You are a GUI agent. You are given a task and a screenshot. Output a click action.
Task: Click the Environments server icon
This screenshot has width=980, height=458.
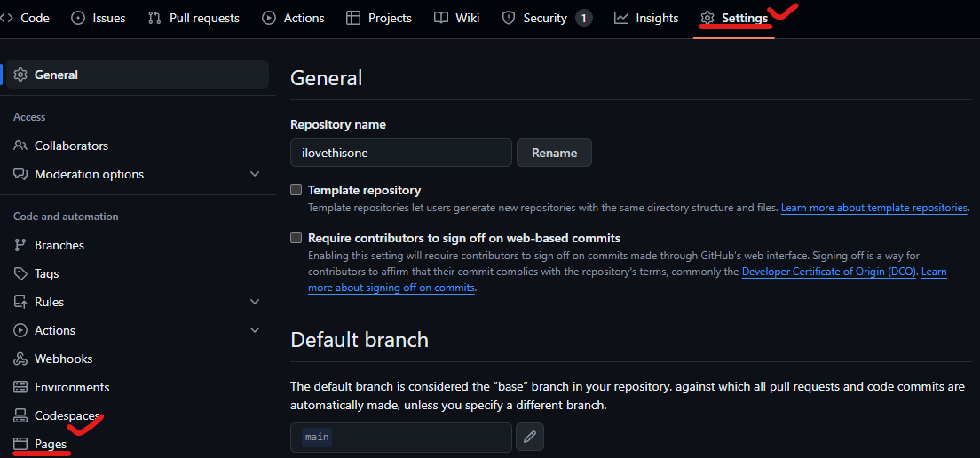tap(20, 387)
